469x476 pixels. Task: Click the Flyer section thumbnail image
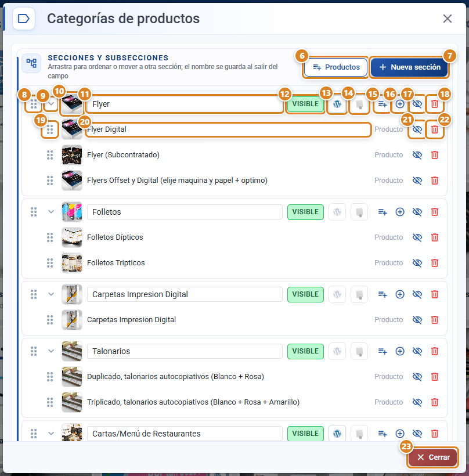[x=72, y=104]
